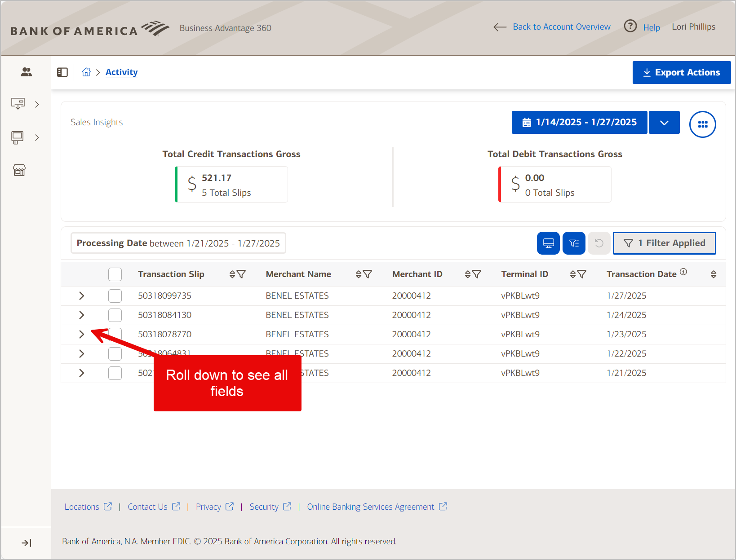The image size is (736, 560).
Task: Open the users icon in the sidebar
Action: (x=27, y=72)
